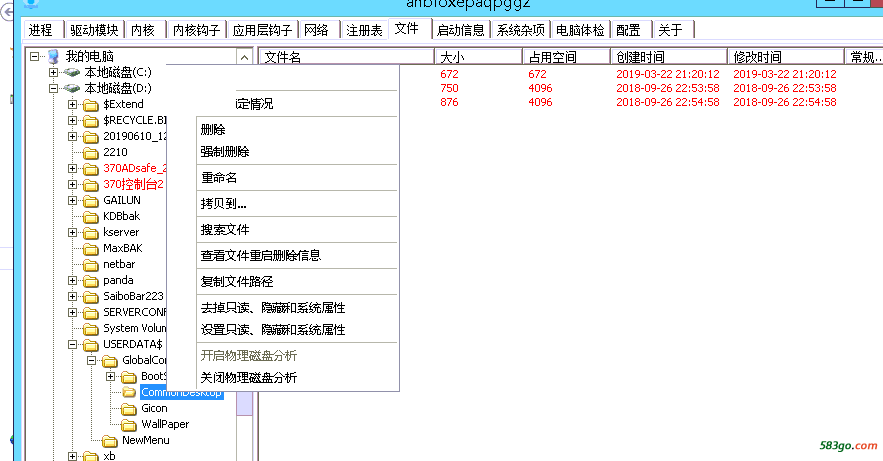Select the 20190610 folder in the tree
The width and height of the screenshot is (883, 461).
pyautogui.click(x=135, y=136)
